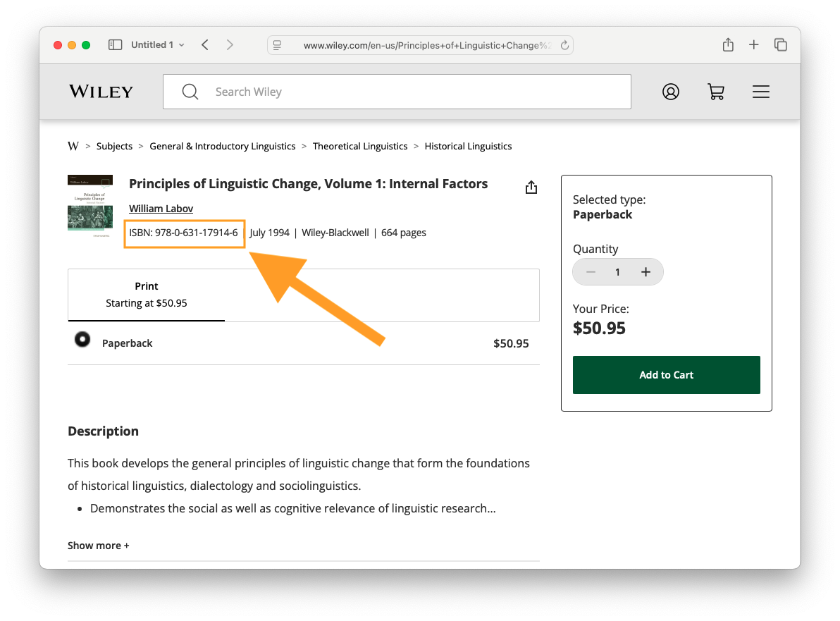
Task: Open the Untitled 1 tab group dropdown
Action: [158, 45]
